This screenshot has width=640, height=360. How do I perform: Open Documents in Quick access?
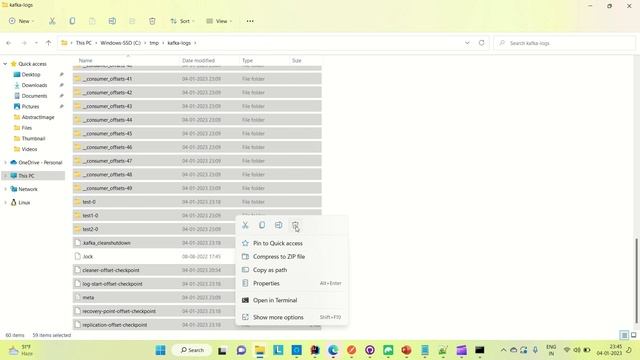34,96
